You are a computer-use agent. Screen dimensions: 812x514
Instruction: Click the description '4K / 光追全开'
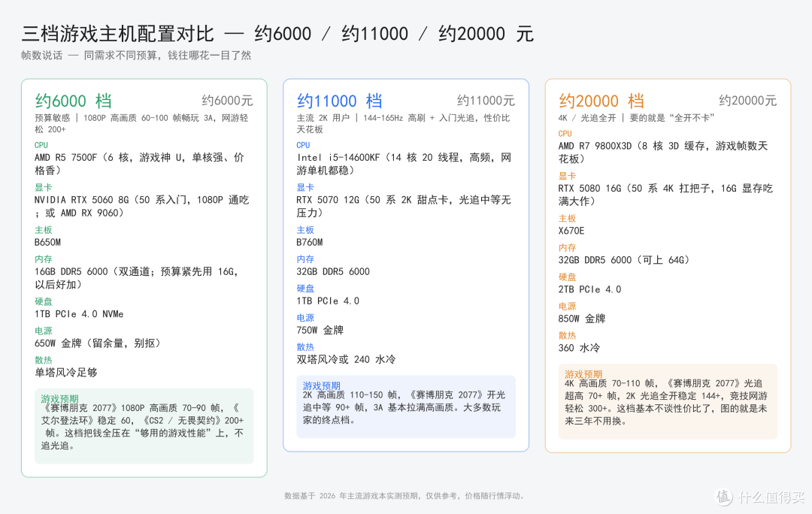click(x=637, y=117)
